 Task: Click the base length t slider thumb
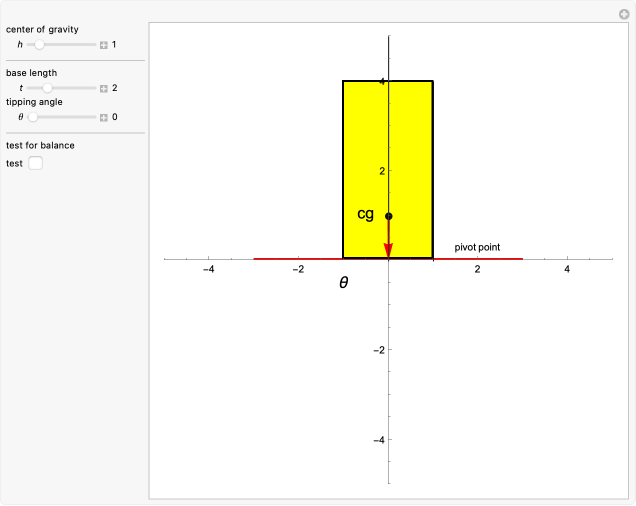(46, 88)
